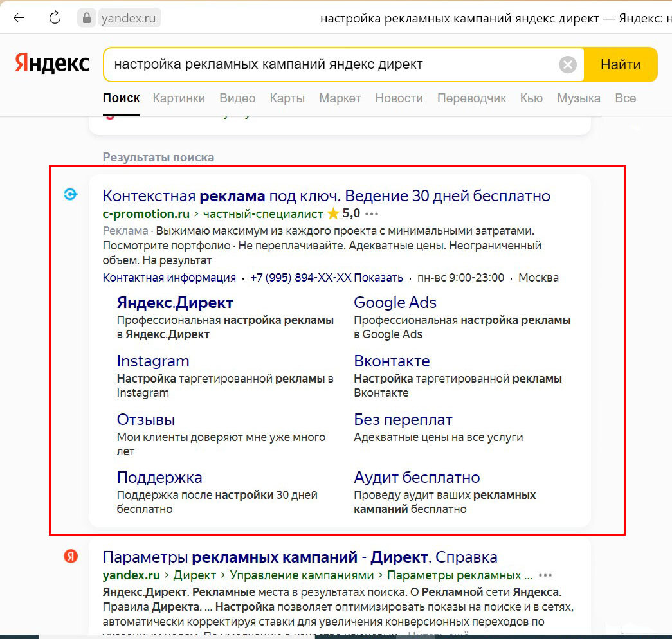Open the Контактная информация link
The height and width of the screenshot is (639, 672).
click(169, 278)
